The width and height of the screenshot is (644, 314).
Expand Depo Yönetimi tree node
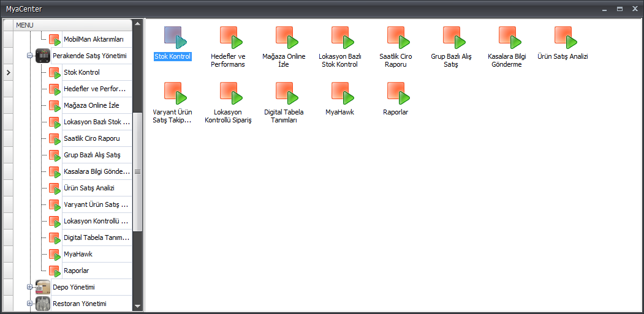(x=29, y=287)
